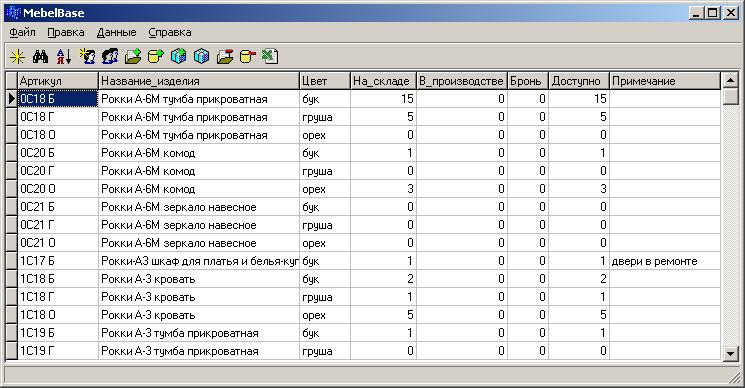Click the Артикул column header
745x388 pixels.
(x=58, y=81)
